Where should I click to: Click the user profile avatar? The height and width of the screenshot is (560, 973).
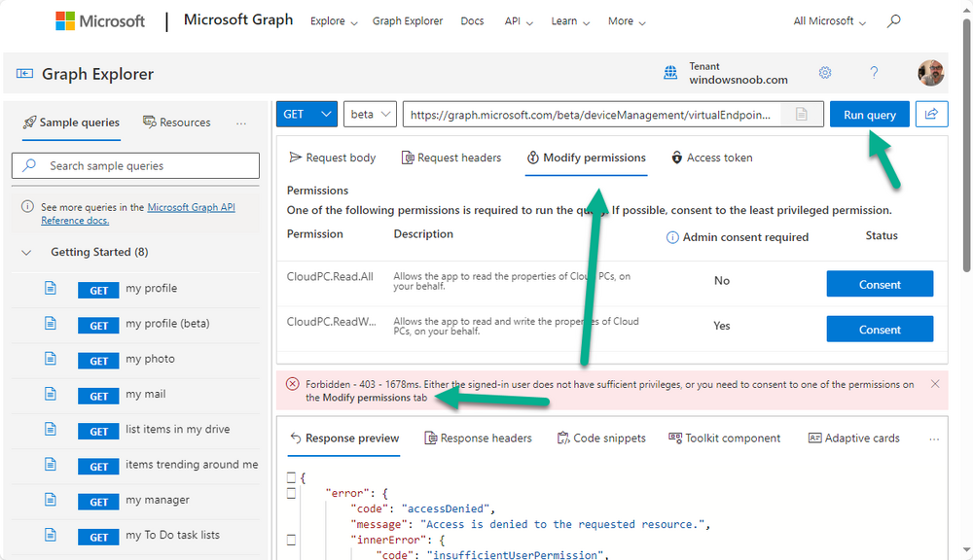point(931,73)
